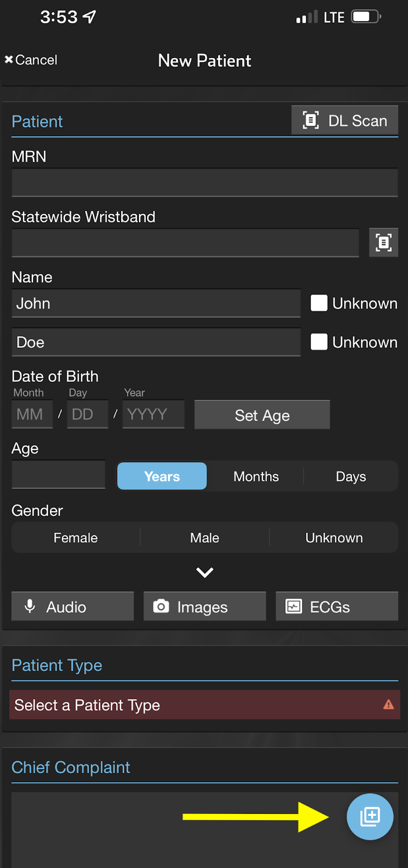Expand more patient fields chevron
The image size is (408, 868).
[x=205, y=572]
